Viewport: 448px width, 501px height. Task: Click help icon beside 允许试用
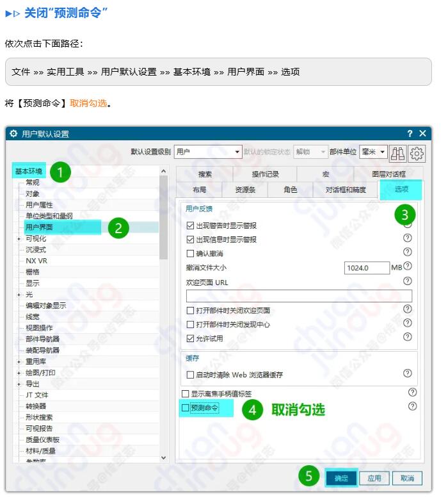pyautogui.click(x=408, y=337)
